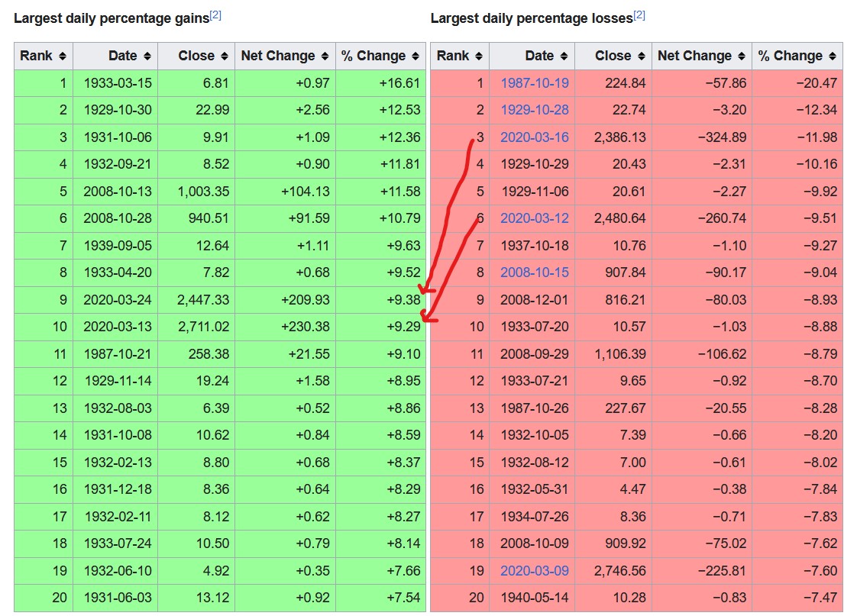Select the 2008-12-01 date cell

pos(532,300)
